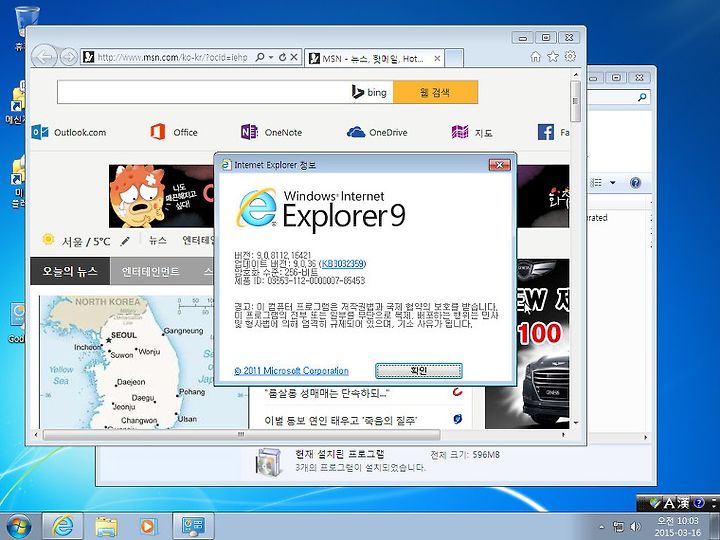The height and width of the screenshot is (540, 720).
Task: Open the Control Panel taskbar item
Action: coord(193,526)
